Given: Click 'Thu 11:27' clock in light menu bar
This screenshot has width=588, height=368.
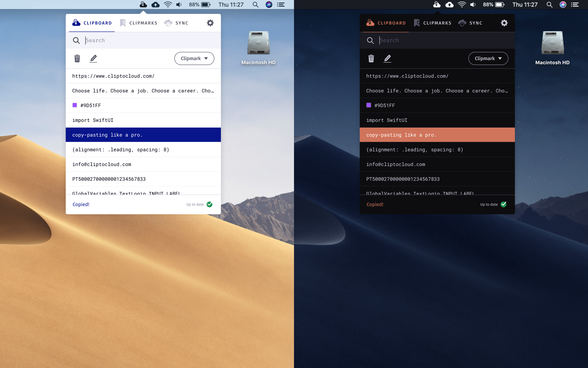Looking at the screenshot, I should (x=231, y=5).
